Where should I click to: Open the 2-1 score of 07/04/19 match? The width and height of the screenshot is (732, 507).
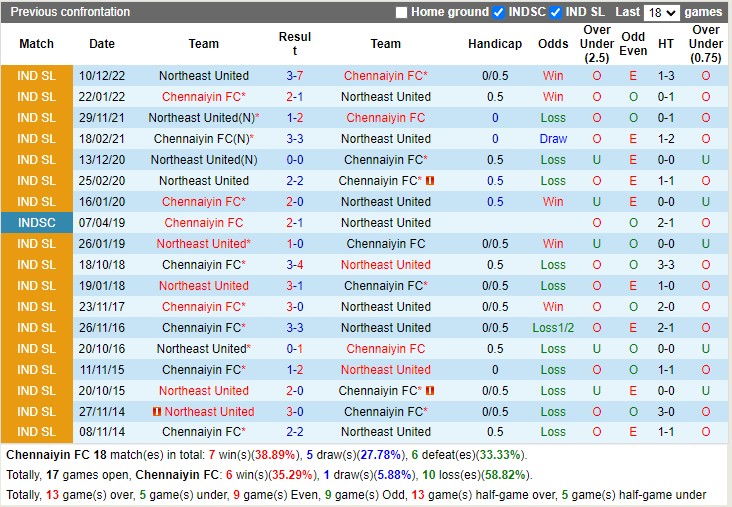coord(295,223)
